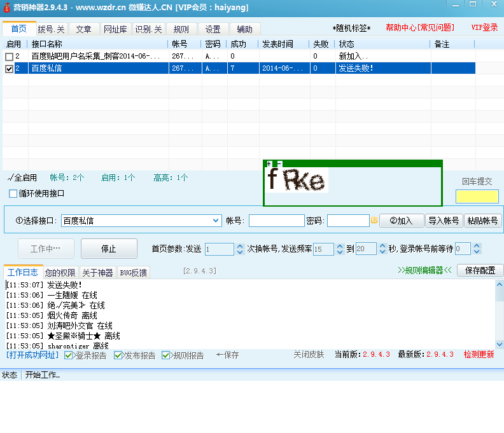Viewport: 504px width, 433px height.
Task: Click the captcha image showing fRke
Action: pos(297,180)
